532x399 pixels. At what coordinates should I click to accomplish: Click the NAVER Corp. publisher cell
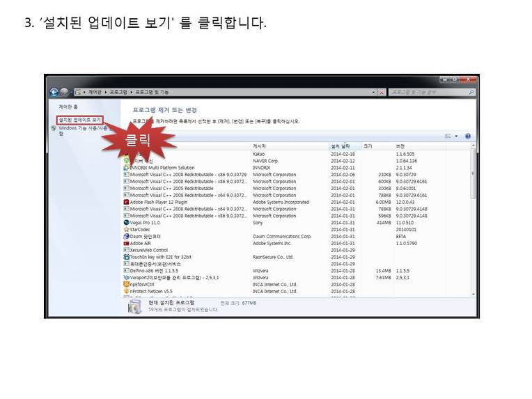point(266,161)
